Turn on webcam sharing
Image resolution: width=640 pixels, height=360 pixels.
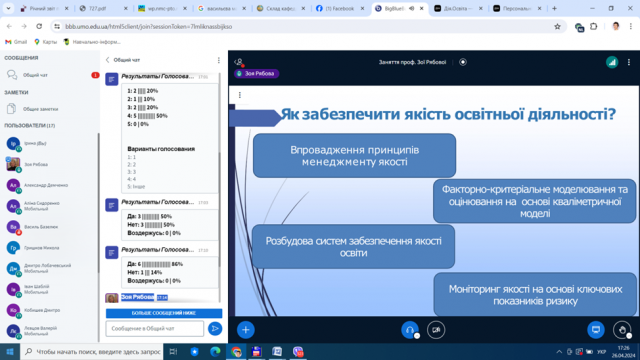pos(436,330)
